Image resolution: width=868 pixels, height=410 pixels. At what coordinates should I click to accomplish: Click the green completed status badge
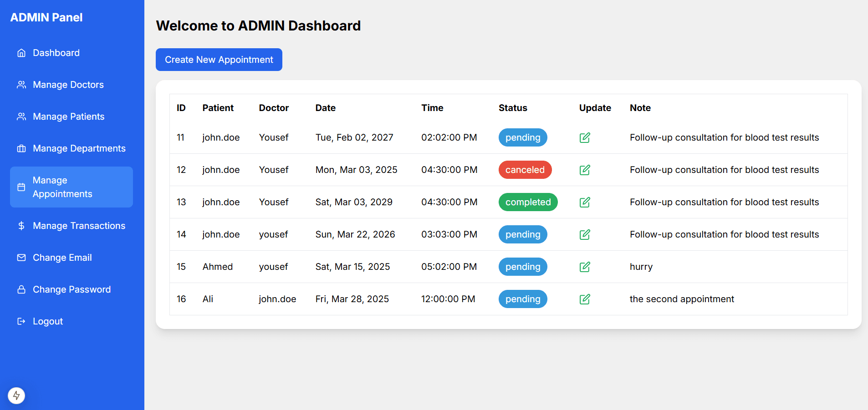(x=528, y=202)
